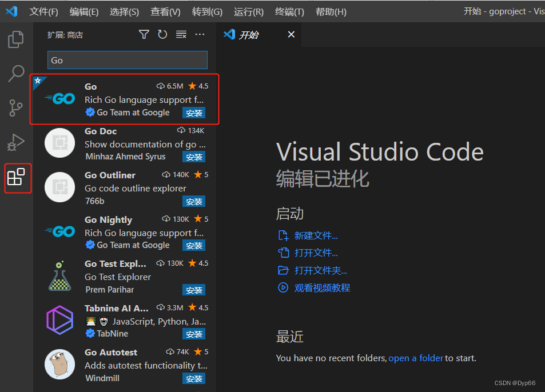Screen dimensions: 545x392
Task: Install the Go Outliner extension
Action: [x=194, y=201]
